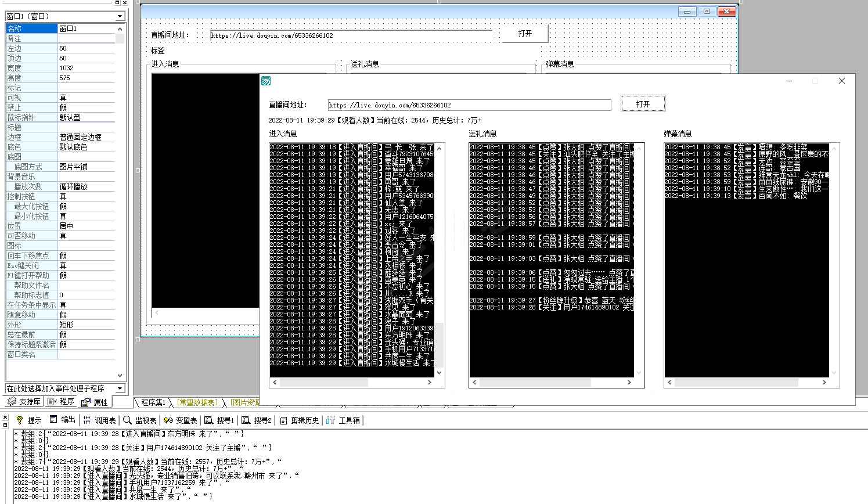Select the 程序集1 editor tab
868x504 pixels.
click(x=153, y=402)
